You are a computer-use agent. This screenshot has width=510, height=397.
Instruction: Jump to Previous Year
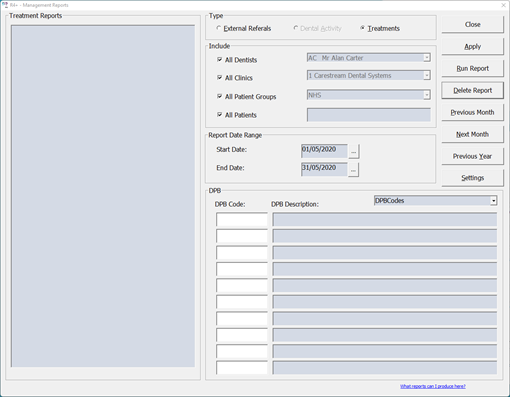[472, 156]
